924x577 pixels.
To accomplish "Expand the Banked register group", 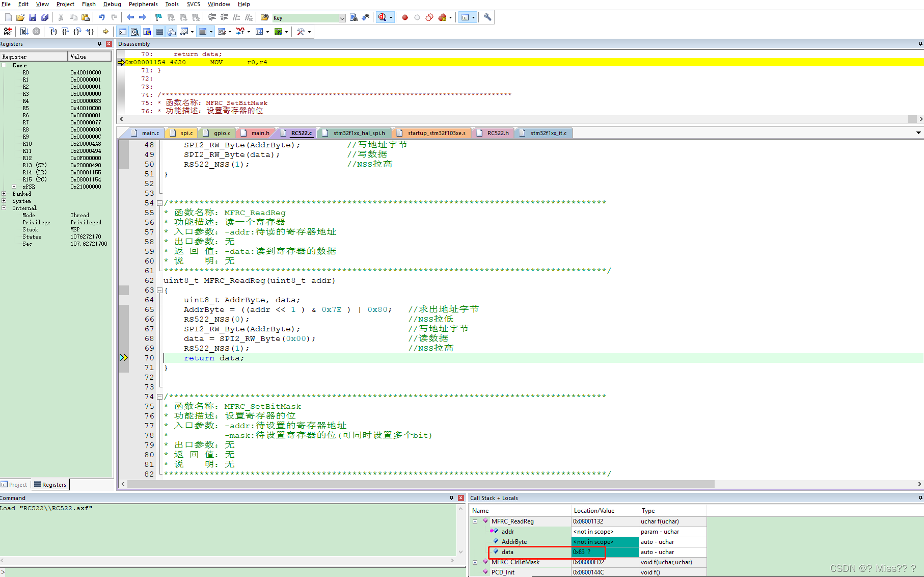I will pos(4,194).
